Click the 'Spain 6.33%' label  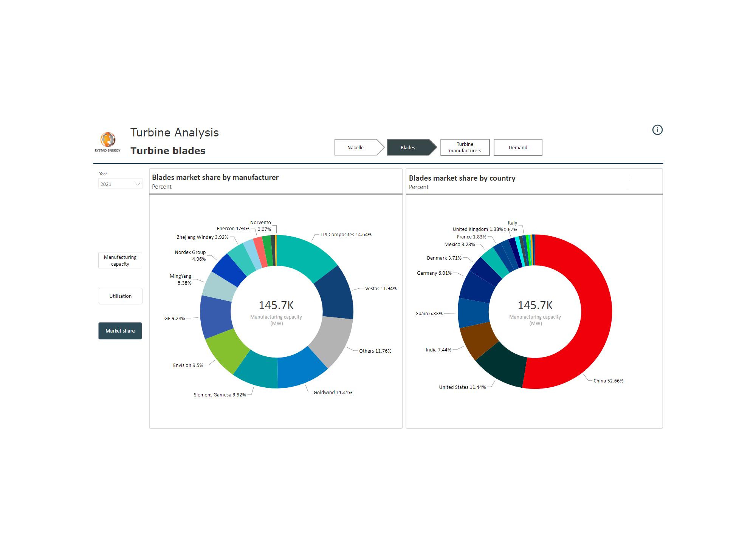click(x=429, y=314)
